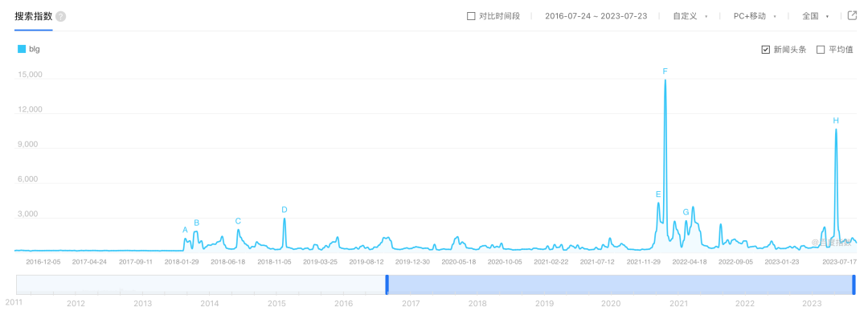Click 2013 on the bottom timeline axis
This screenshot has height=323, width=868.
coord(142,304)
